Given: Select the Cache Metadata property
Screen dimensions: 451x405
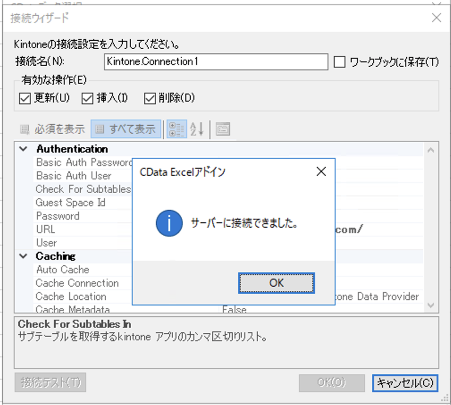Looking at the screenshot, I should (x=73, y=309).
